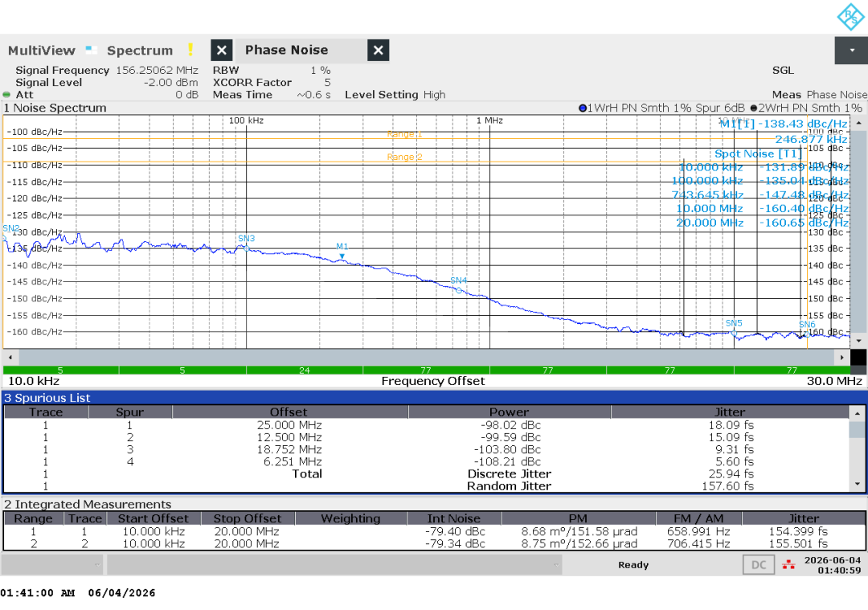The height and width of the screenshot is (610, 868).
Task: Click the M1 marker readout -138.43 dBc/Hz
Action: pos(784,124)
